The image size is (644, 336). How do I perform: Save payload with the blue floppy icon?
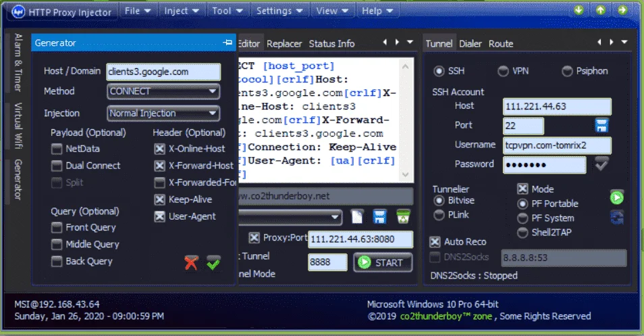coord(379,217)
